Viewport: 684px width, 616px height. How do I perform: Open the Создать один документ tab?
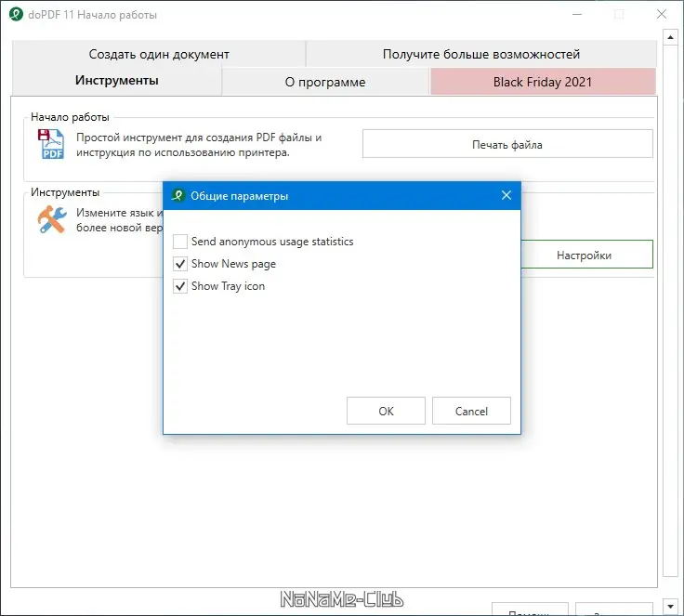(x=159, y=54)
